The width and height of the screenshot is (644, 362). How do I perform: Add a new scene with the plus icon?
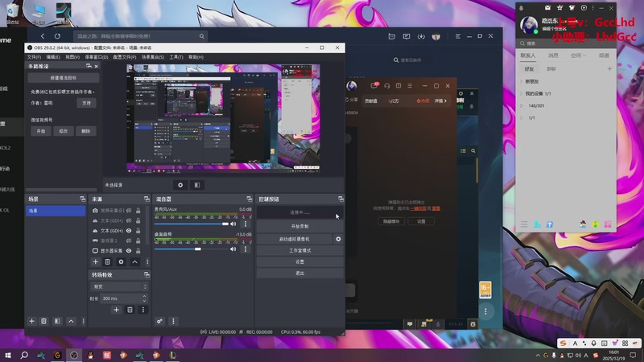click(31, 321)
